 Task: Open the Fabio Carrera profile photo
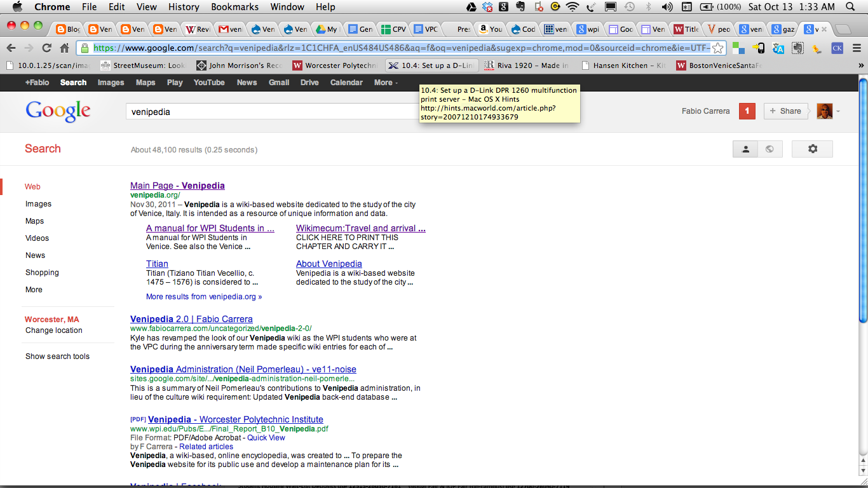pyautogui.click(x=824, y=111)
